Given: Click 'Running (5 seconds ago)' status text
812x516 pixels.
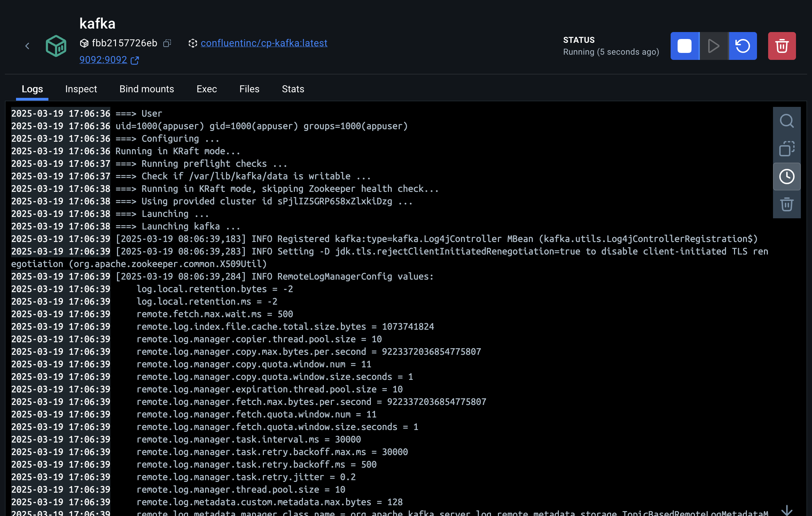Looking at the screenshot, I should click(611, 52).
